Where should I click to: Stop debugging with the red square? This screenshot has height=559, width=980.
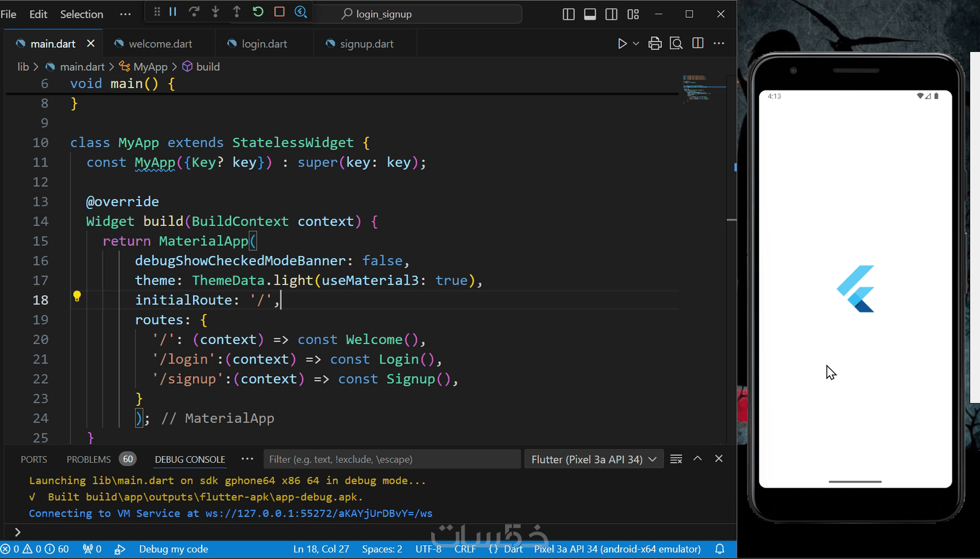coord(280,12)
